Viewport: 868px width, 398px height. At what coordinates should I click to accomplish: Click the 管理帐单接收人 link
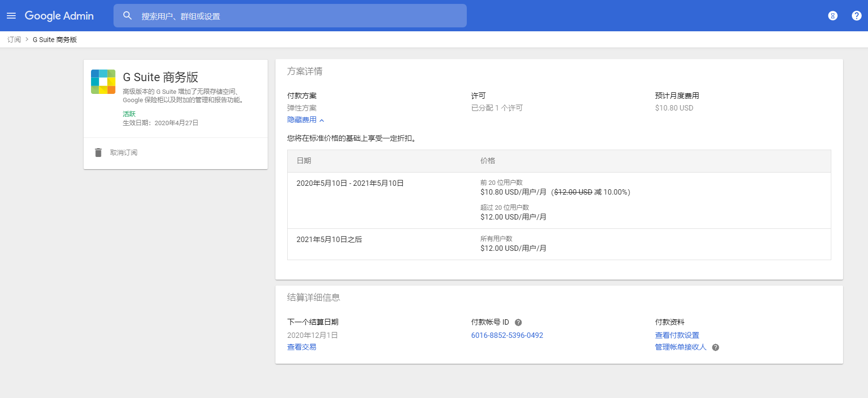[x=680, y=347]
